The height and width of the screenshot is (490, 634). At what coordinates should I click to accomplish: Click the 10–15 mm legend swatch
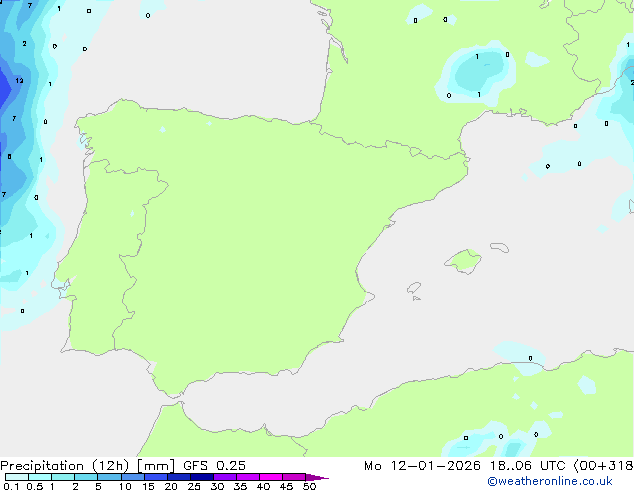point(132,477)
